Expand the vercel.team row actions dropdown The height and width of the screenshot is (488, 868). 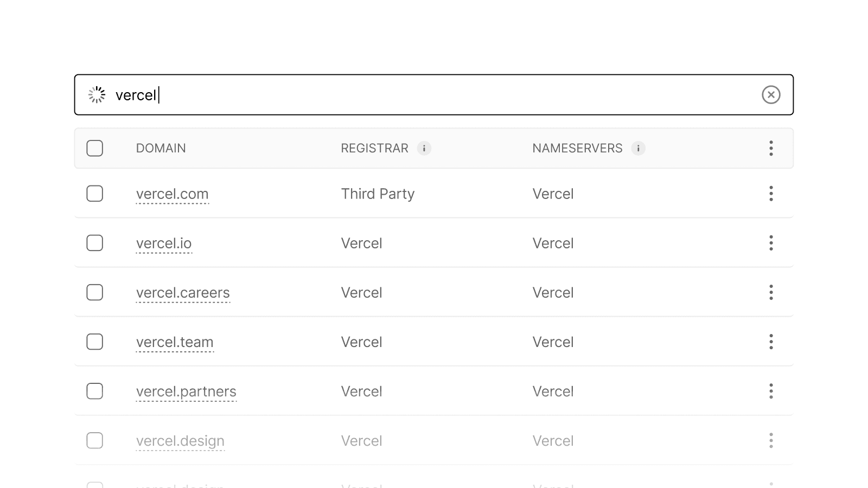tap(771, 342)
